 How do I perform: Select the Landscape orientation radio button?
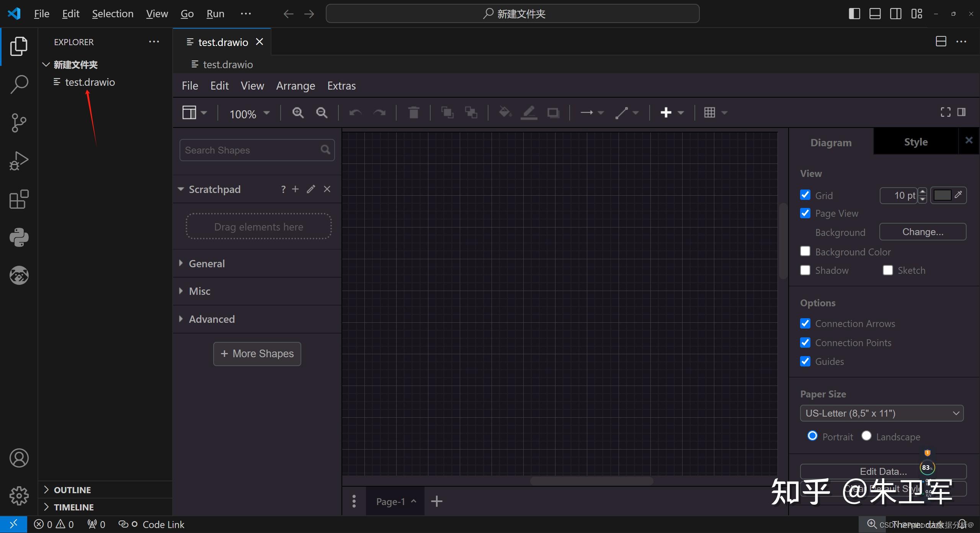click(x=866, y=436)
